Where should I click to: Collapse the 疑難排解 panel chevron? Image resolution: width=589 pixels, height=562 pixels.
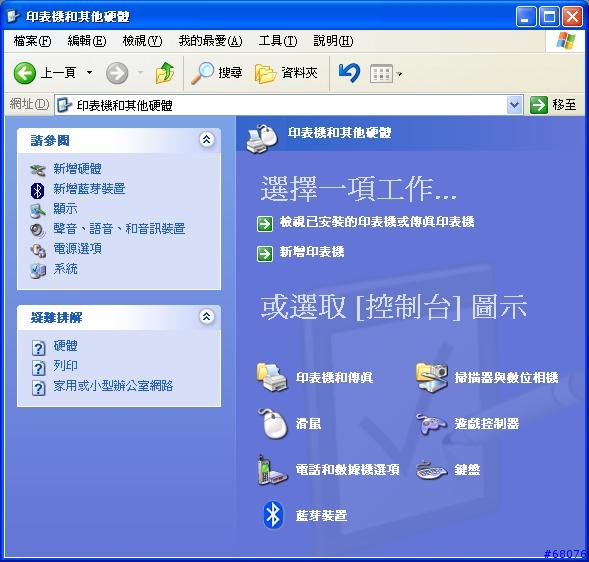206,317
